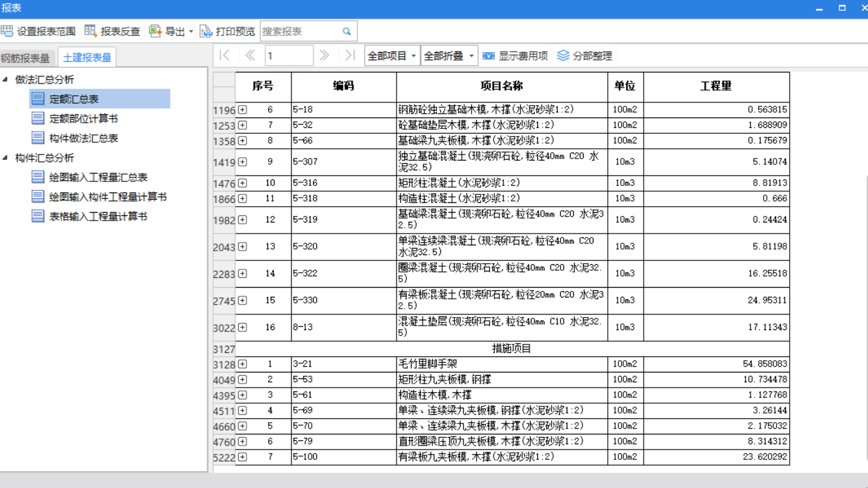Go to first page icon
Image resolution: width=868 pixels, height=488 pixels.
tap(224, 55)
